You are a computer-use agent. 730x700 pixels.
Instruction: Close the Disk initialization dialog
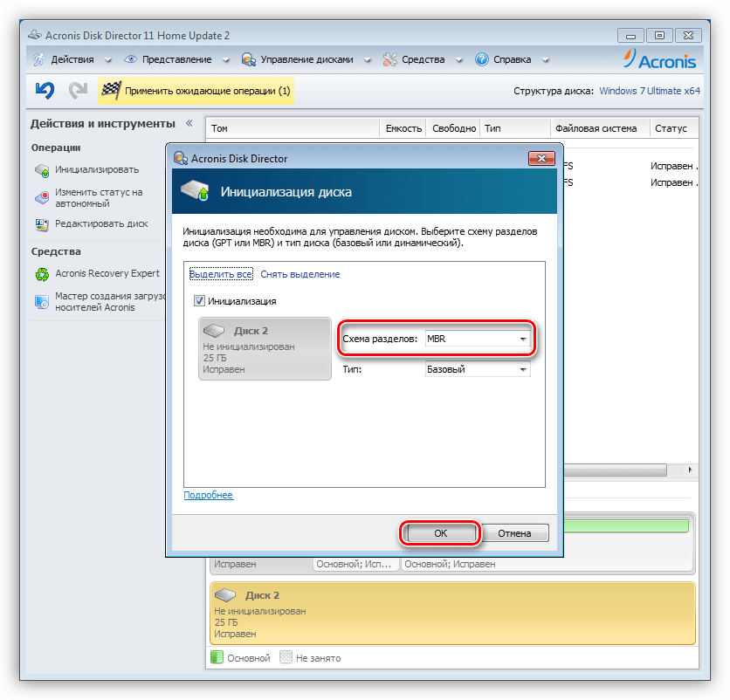(541, 158)
